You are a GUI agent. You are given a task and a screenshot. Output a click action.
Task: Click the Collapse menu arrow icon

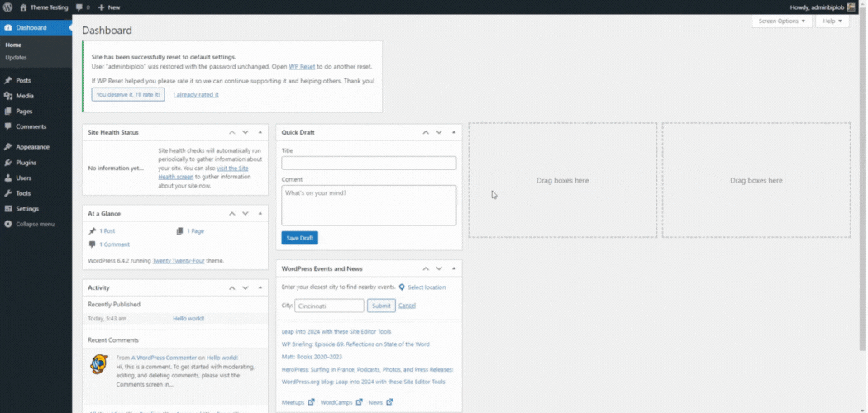click(8, 225)
